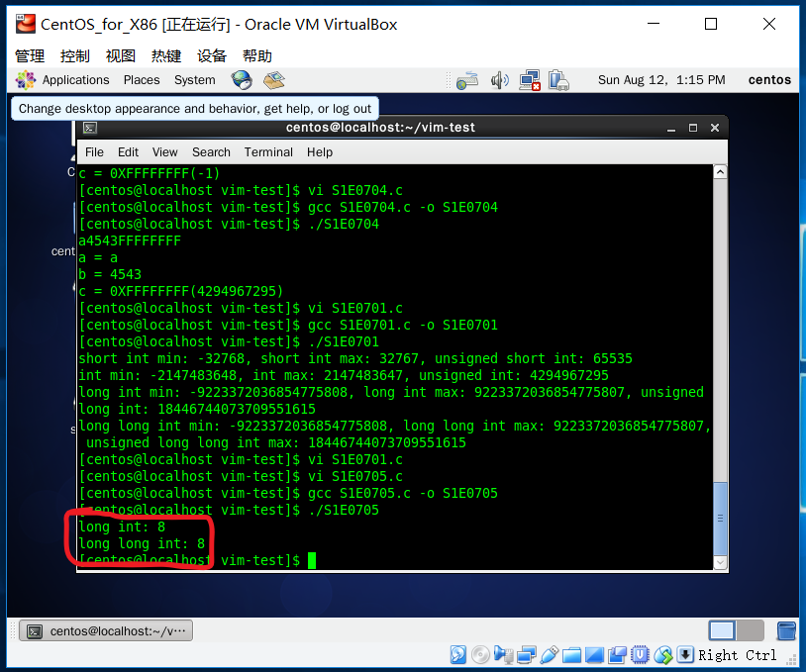Click the GNOME Applications foot logo icon
This screenshot has height=672, width=806.
(25, 80)
